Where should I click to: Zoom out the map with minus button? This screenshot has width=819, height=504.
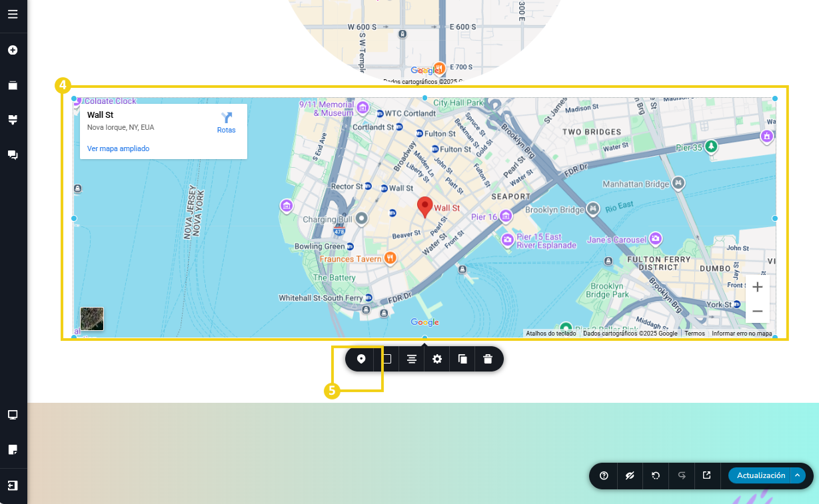tap(757, 311)
